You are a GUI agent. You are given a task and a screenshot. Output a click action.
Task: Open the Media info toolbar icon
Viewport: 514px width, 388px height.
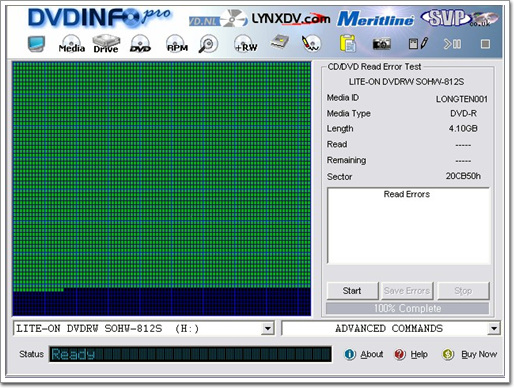coord(72,44)
